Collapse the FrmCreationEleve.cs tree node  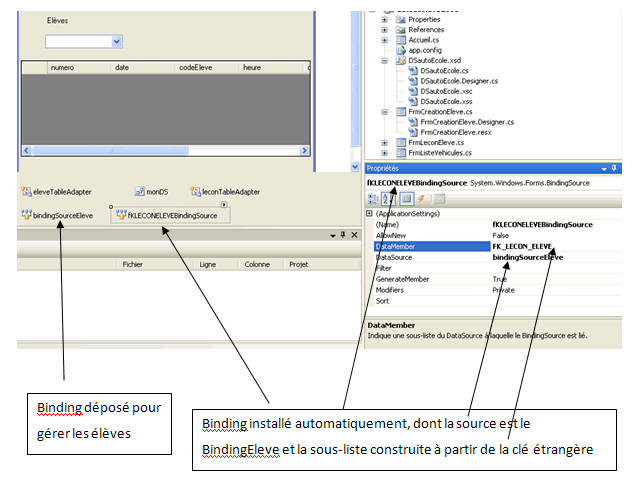pos(385,112)
